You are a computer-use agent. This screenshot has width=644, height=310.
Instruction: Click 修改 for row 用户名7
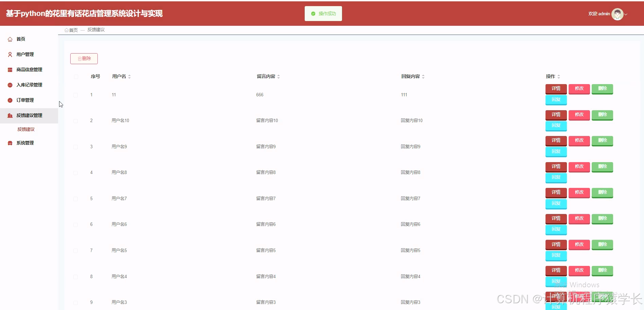(x=579, y=192)
